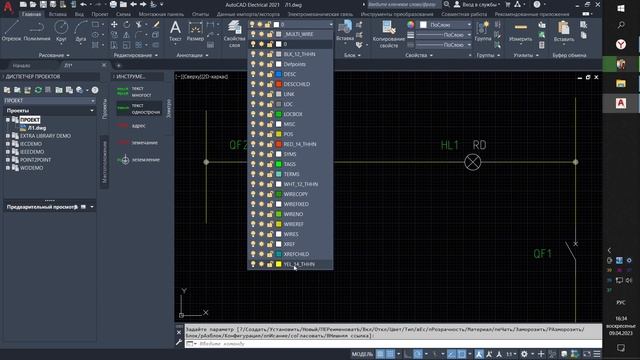Click the blue color swatch of DESC layer
The height and width of the screenshot is (360, 640).
click(x=279, y=74)
